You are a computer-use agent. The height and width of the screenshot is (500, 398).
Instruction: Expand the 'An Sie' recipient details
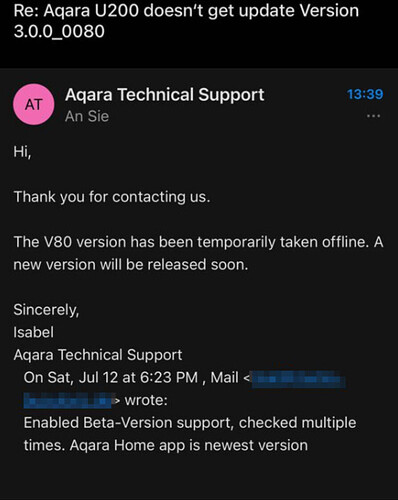click(x=87, y=116)
